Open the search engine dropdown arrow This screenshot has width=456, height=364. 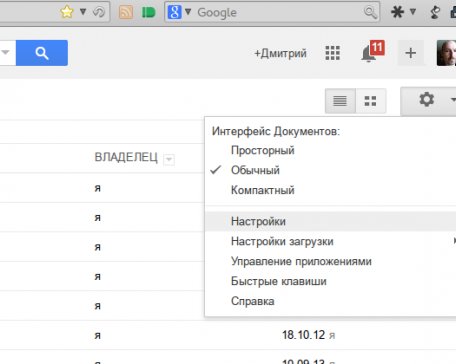(188, 12)
